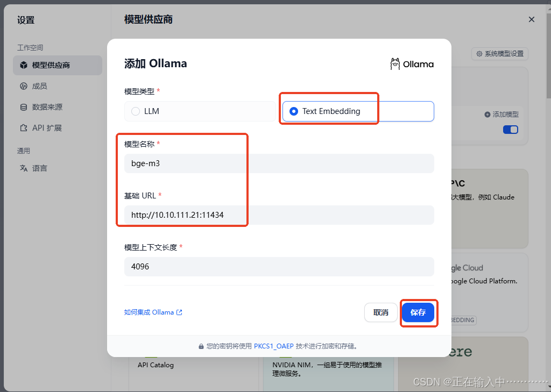Cancel adding the Ollama model
This screenshot has width=551, height=392.
pos(380,312)
